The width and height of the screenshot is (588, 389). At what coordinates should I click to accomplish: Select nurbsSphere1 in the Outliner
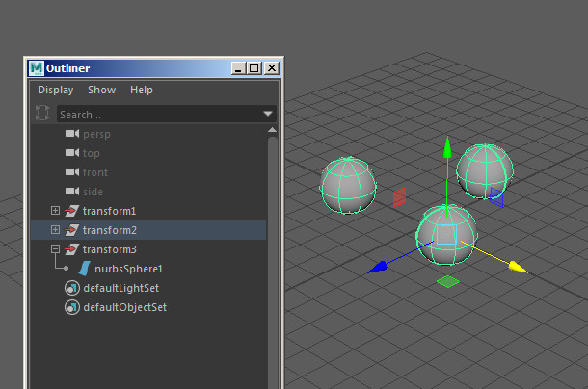128,269
